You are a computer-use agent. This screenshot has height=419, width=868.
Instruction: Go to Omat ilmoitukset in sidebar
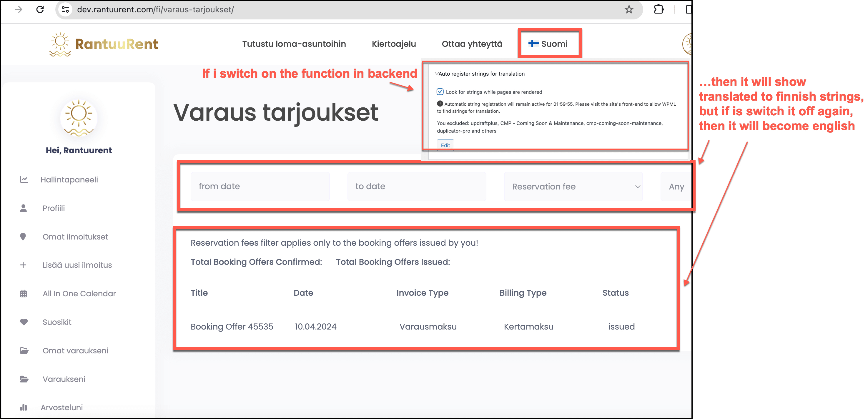(75, 237)
